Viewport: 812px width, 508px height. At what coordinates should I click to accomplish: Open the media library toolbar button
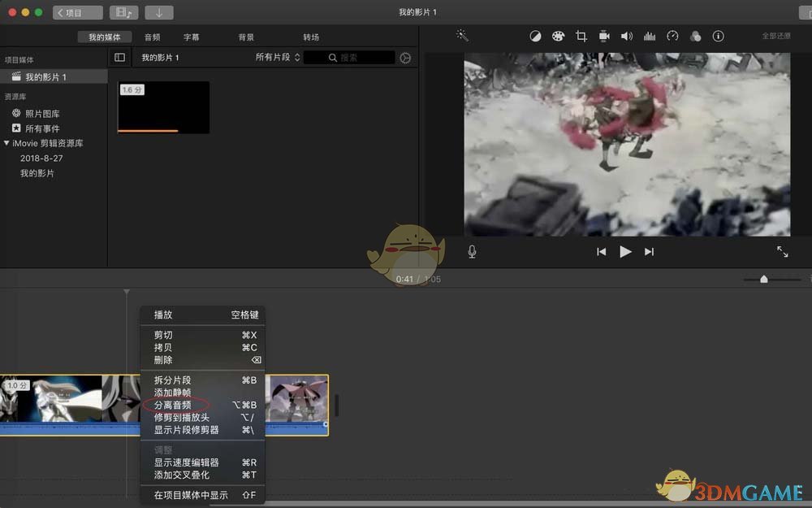123,12
